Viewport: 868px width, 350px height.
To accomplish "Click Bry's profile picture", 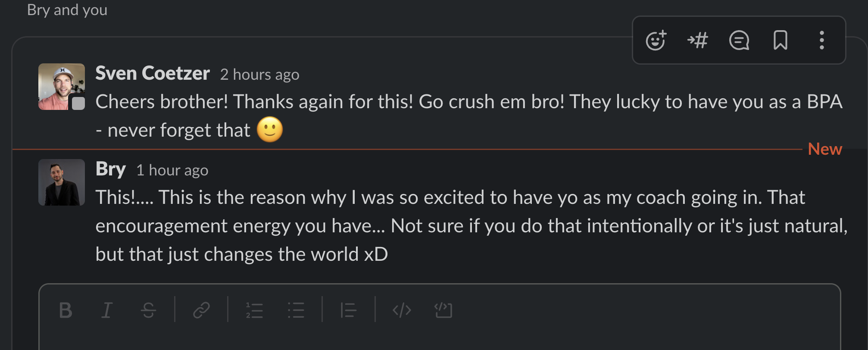I will 61,182.
